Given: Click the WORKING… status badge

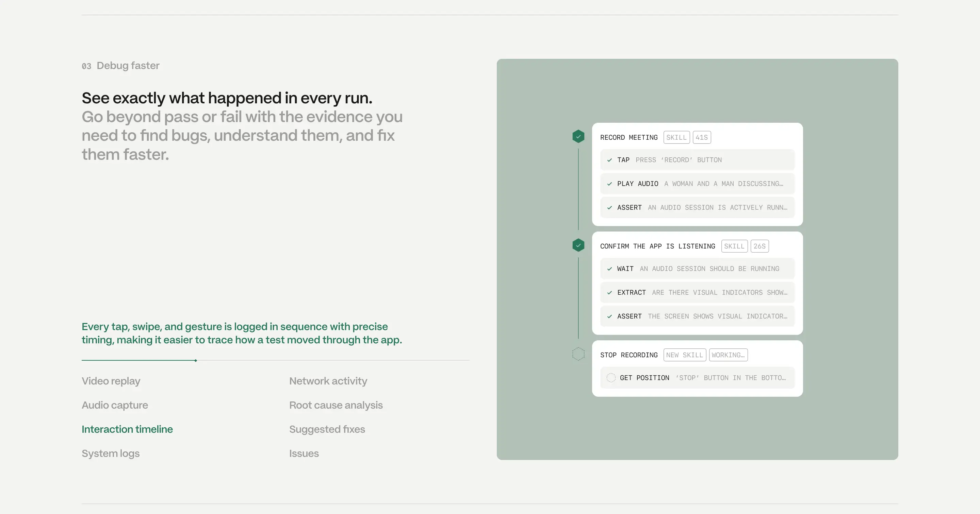Looking at the screenshot, I should point(728,355).
